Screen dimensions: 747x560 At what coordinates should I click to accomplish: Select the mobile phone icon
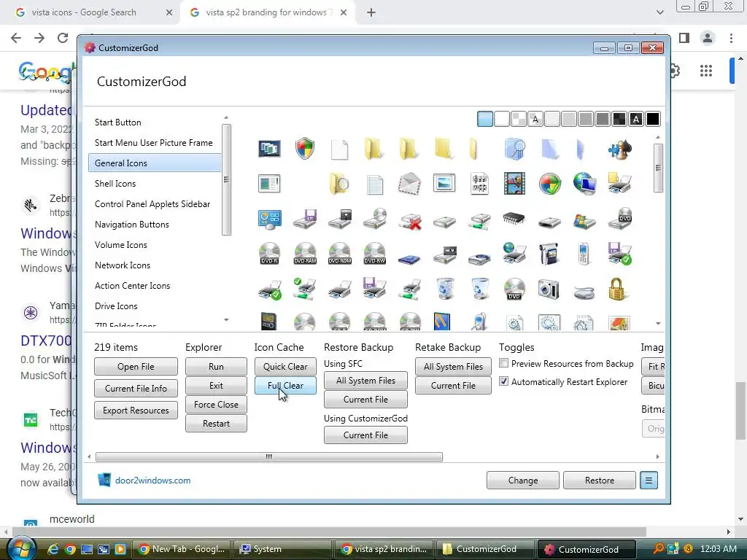[x=584, y=254]
